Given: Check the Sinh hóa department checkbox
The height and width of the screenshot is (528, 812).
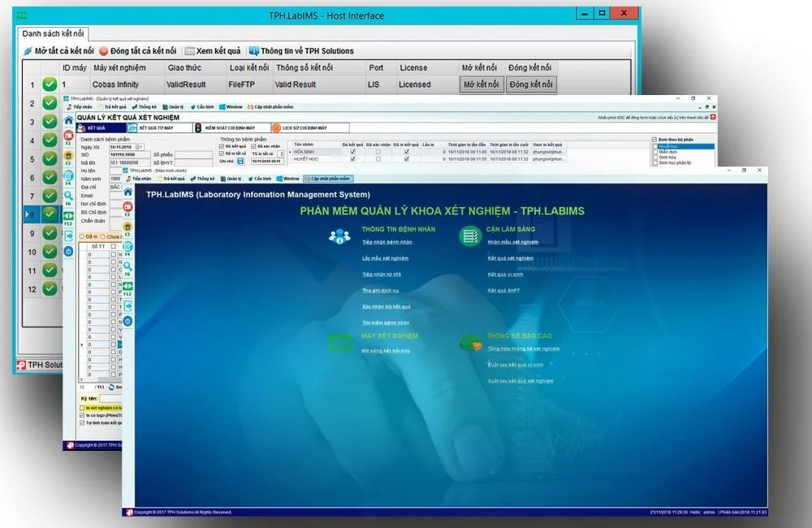Looking at the screenshot, I should 655,158.
